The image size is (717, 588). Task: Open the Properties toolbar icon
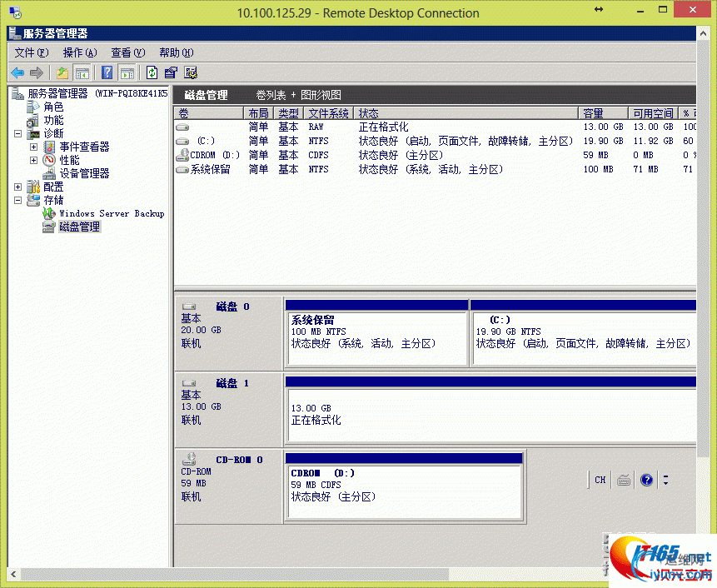pyautogui.click(x=171, y=72)
